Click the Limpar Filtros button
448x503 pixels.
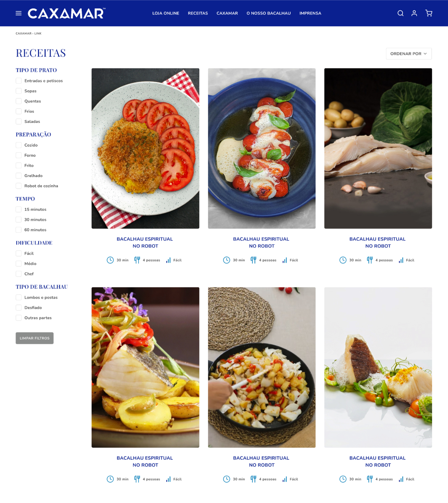[x=34, y=338]
